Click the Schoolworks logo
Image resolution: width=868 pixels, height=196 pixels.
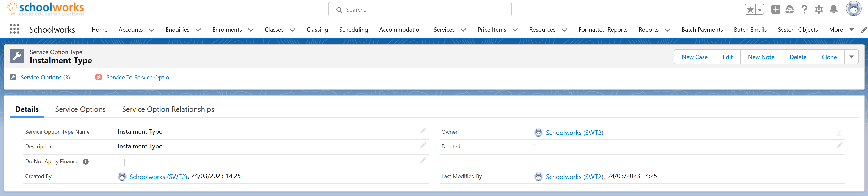click(x=46, y=9)
